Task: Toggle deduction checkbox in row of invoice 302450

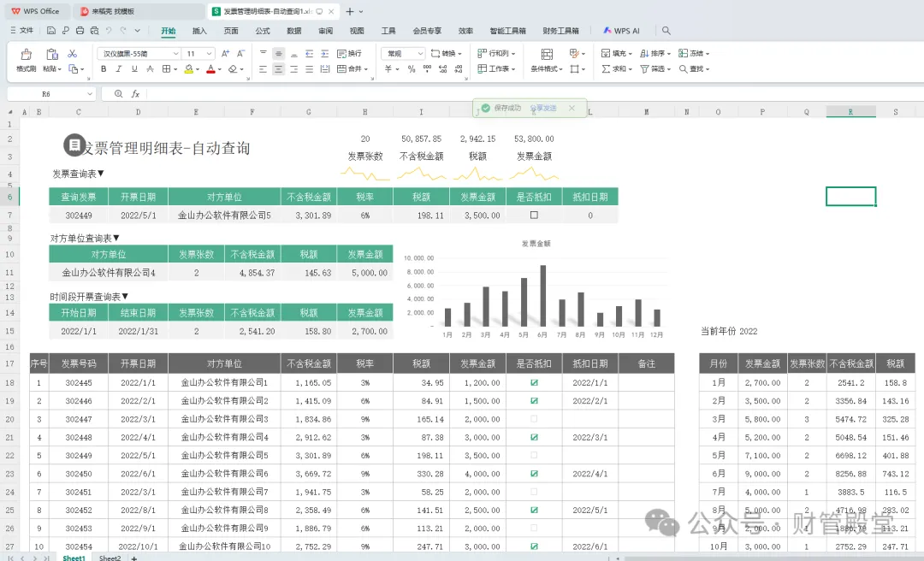Action: pos(534,474)
